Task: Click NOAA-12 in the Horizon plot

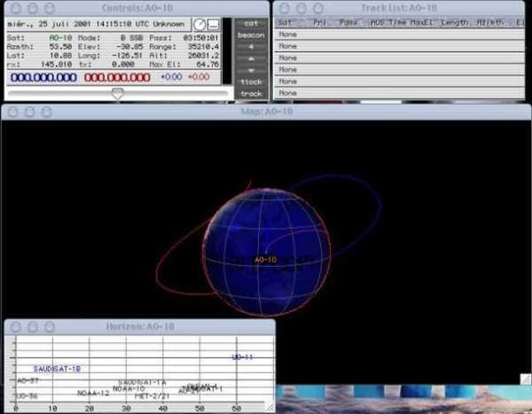Action: click(x=93, y=393)
